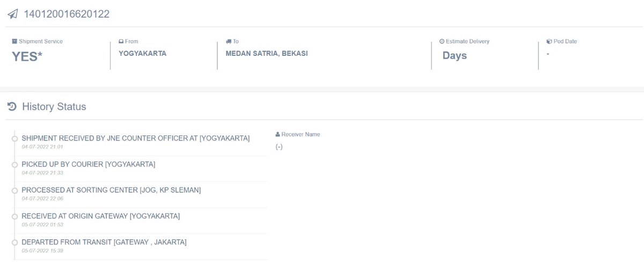Select tracking number 140120016620122
644x271 pixels.
pyautogui.click(x=67, y=14)
